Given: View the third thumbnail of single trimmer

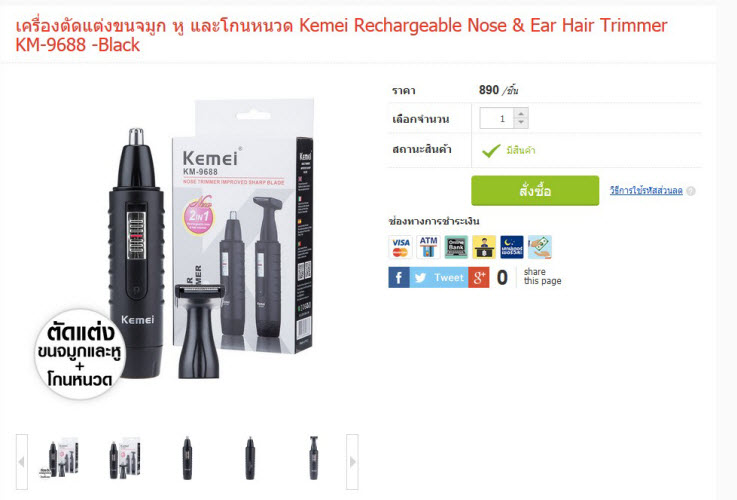Looking at the screenshot, I should tap(187, 458).
